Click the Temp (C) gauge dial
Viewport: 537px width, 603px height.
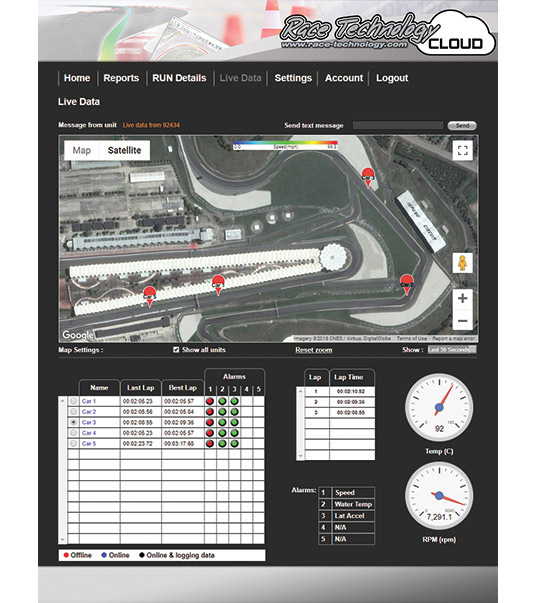click(439, 407)
